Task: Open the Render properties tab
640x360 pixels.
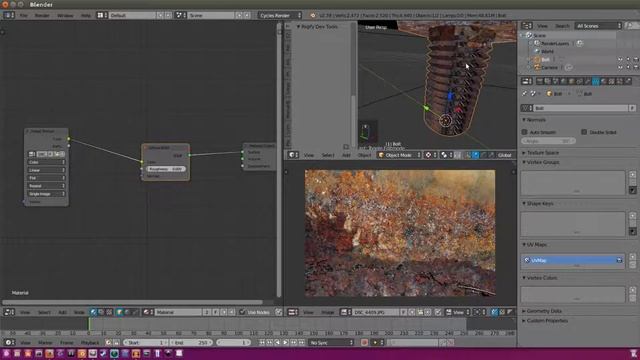Action: (540, 81)
